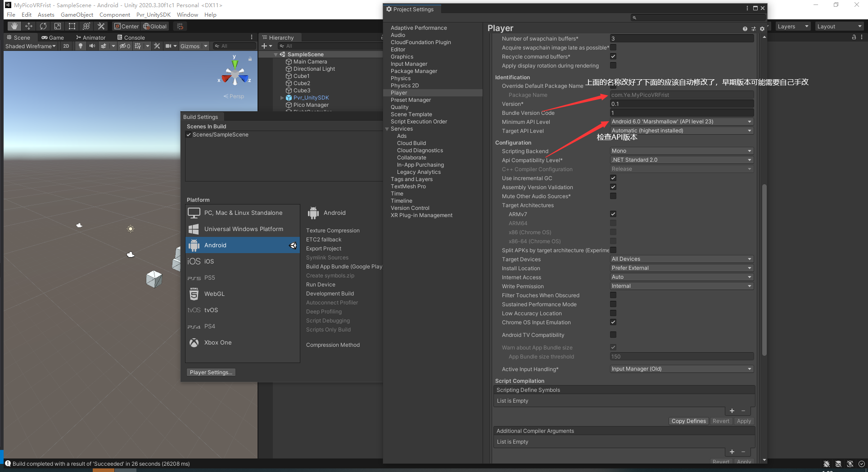The width and height of the screenshot is (868, 472).
Task: Enable Sustained Performance Mode checkbox
Action: tap(613, 304)
